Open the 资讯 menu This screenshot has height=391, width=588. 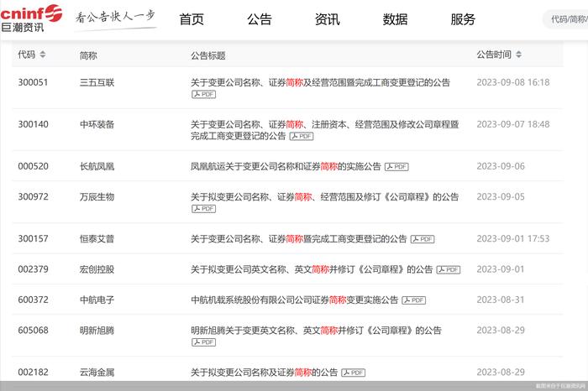328,19
